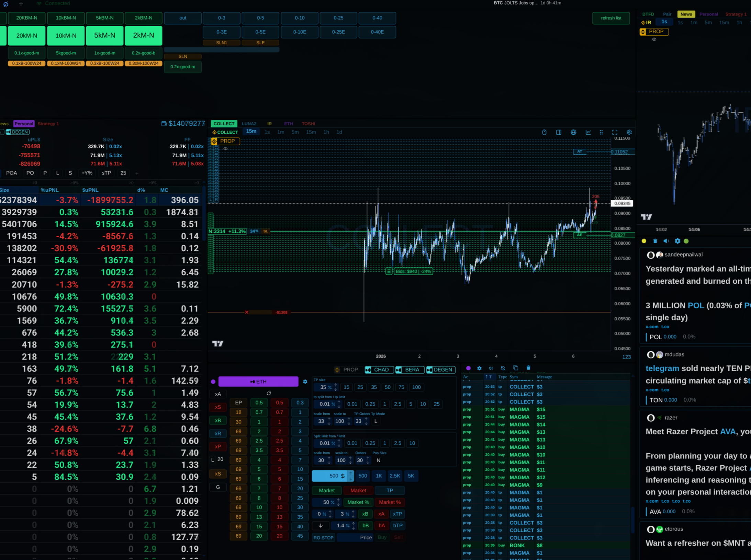Screen dimensions: 751x560
Task: Adjust the 1.4 % stepper arrows
Action: point(353,526)
